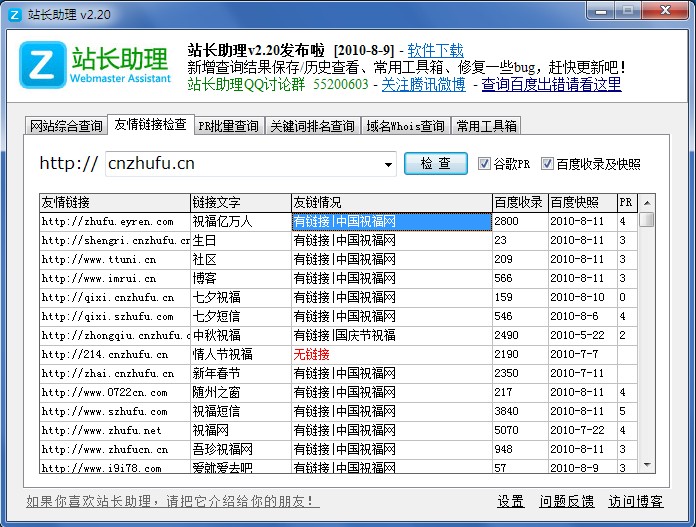Click the 2010-5-22 snapshot date cell
The height and width of the screenshot is (527, 696).
pyautogui.click(x=583, y=336)
